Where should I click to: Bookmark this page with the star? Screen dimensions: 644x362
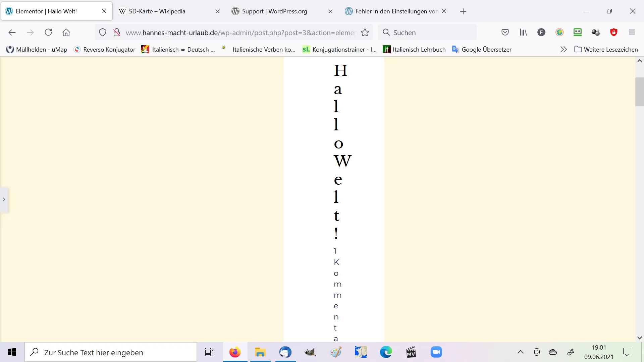[365, 33]
